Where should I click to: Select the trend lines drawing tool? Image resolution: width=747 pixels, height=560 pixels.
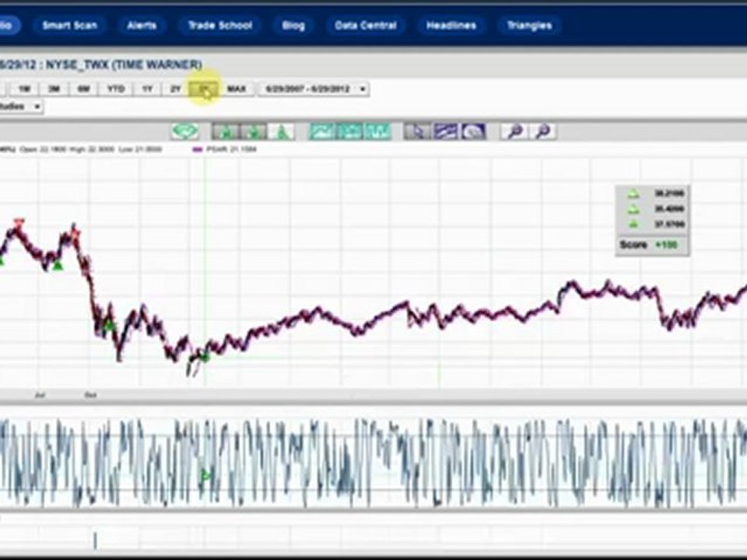tap(445, 131)
